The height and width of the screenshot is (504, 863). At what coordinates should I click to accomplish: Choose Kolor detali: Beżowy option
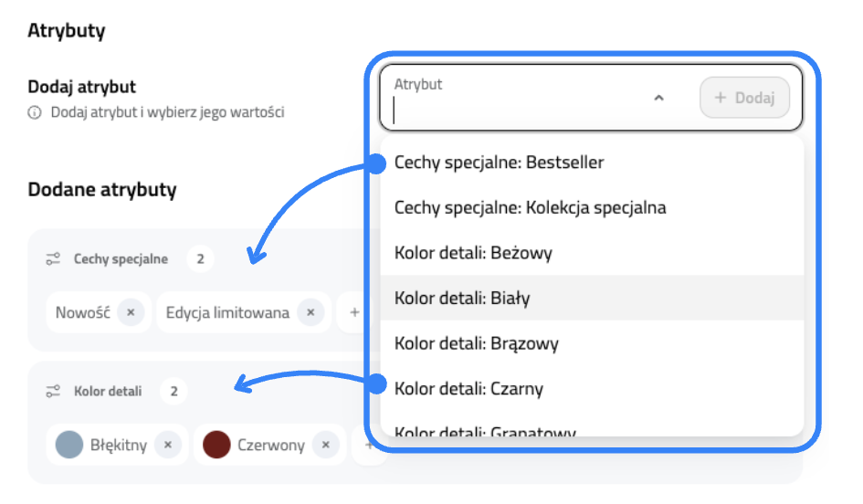tap(473, 253)
